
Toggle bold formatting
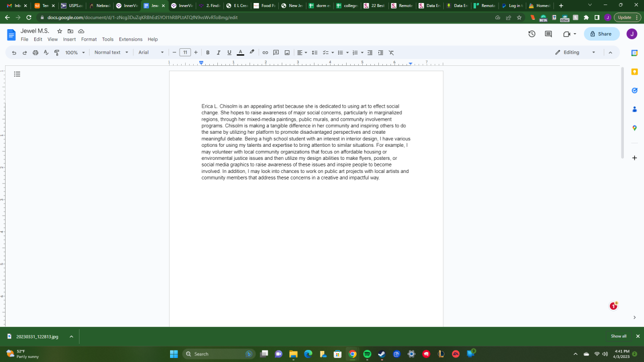208,52
